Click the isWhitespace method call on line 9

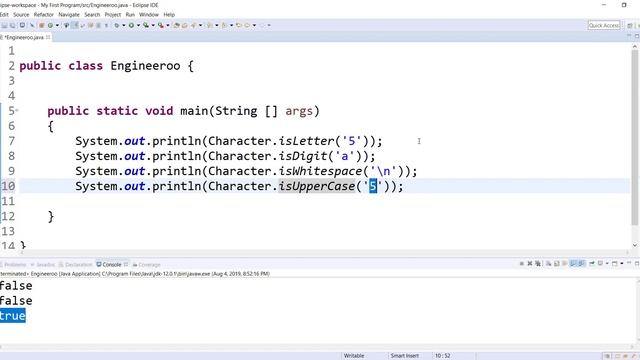click(320, 171)
